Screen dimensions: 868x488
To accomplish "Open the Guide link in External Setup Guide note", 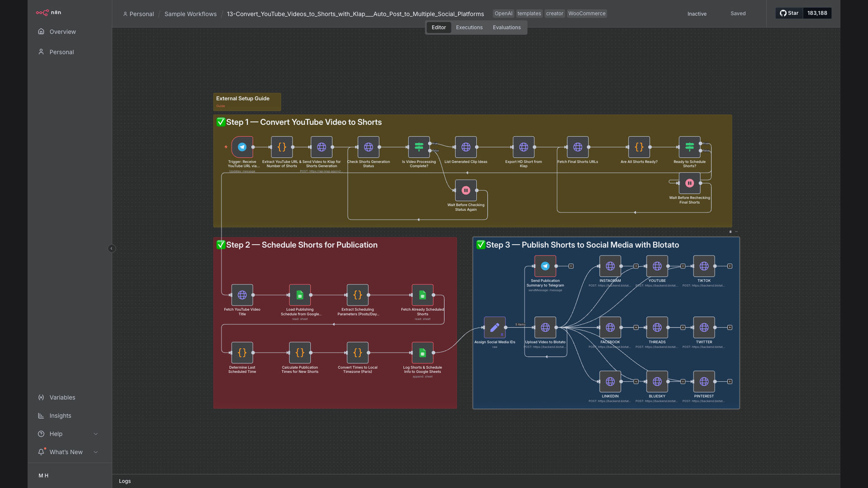I will coord(221,106).
